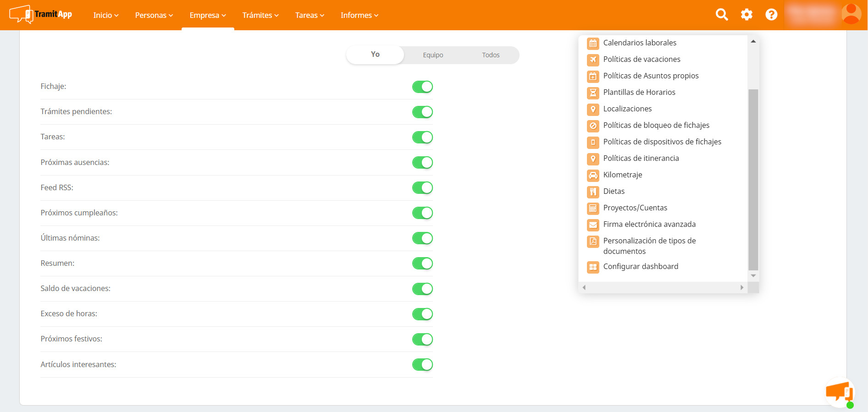
Task: Click the help question mark icon
Action: click(771, 15)
